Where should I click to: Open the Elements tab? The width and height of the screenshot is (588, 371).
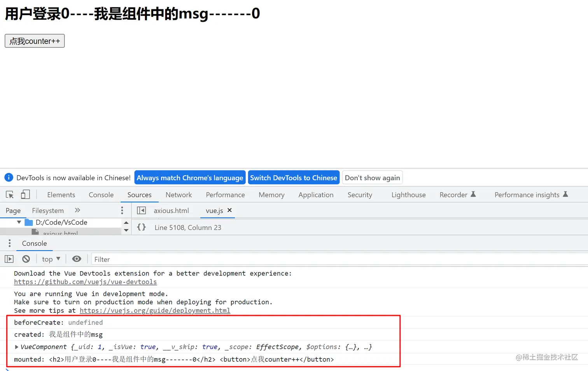[61, 195]
